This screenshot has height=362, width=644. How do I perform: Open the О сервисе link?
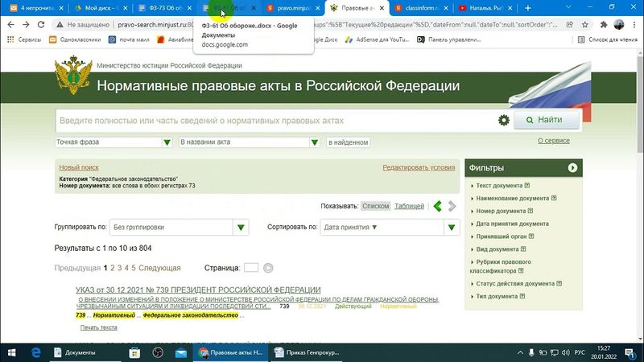click(554, 140)
